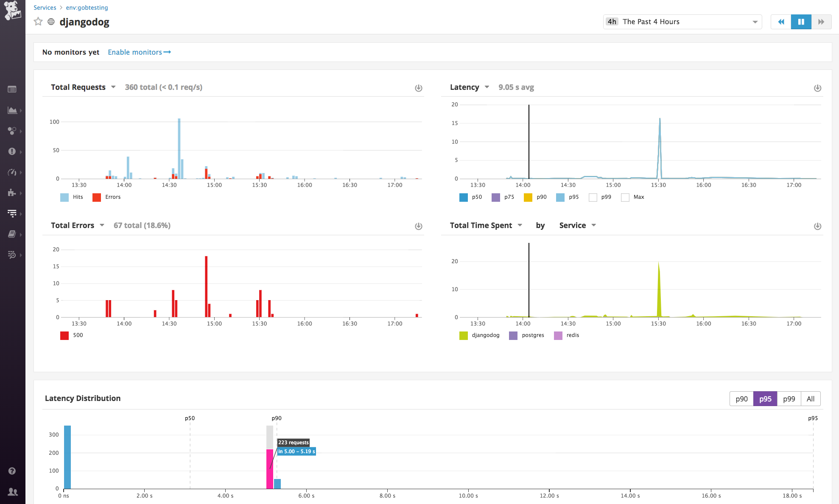Change the Total Time Spent grouping via Service dropdown
The image size is (839, 504).
577,225
